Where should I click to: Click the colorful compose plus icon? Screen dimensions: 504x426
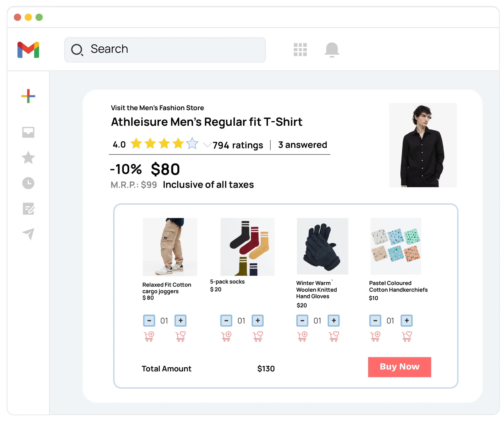[x=28, y=96]
